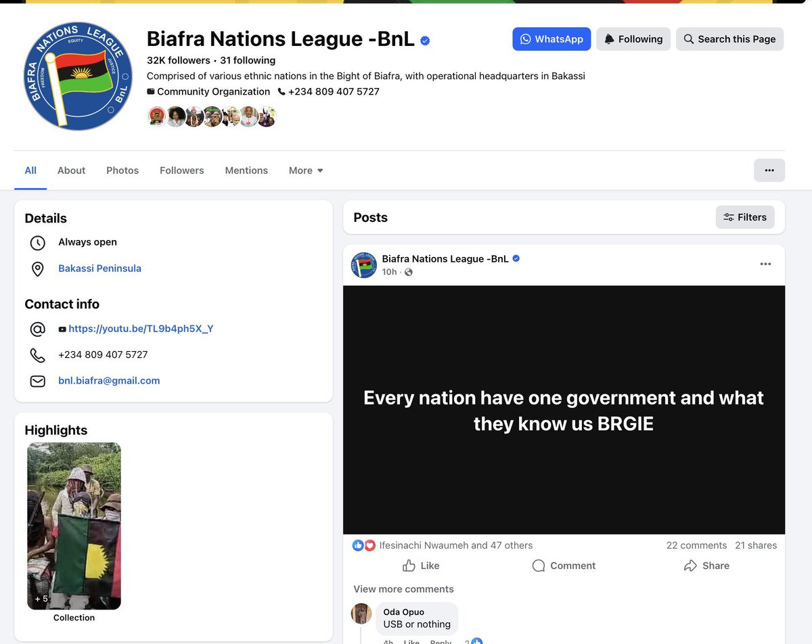Switch to the Photos tab
This screenshot has width=812, height=644.
coord(122,170)
